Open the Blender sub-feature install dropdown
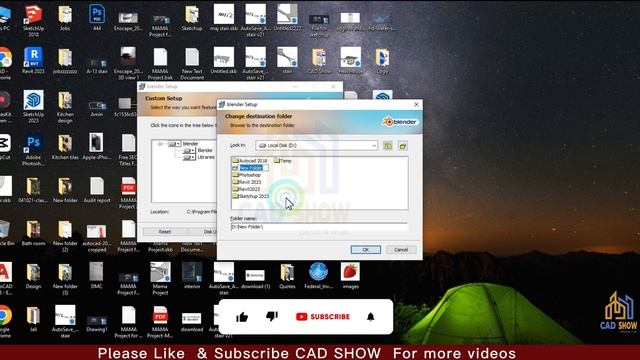 189,151
